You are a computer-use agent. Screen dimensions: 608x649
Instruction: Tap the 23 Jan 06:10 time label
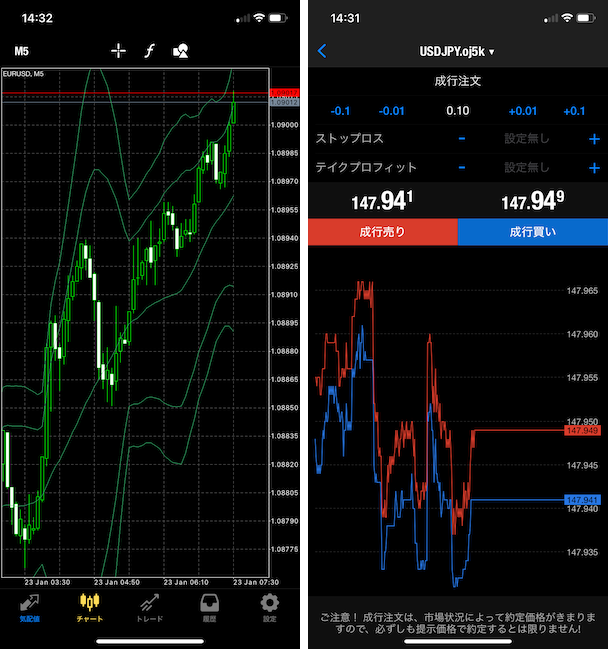186,582
